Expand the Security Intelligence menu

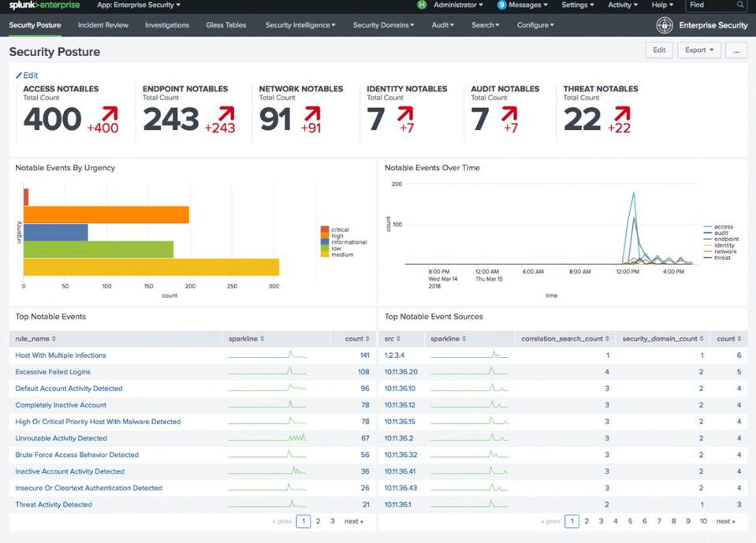pos(300,25)
